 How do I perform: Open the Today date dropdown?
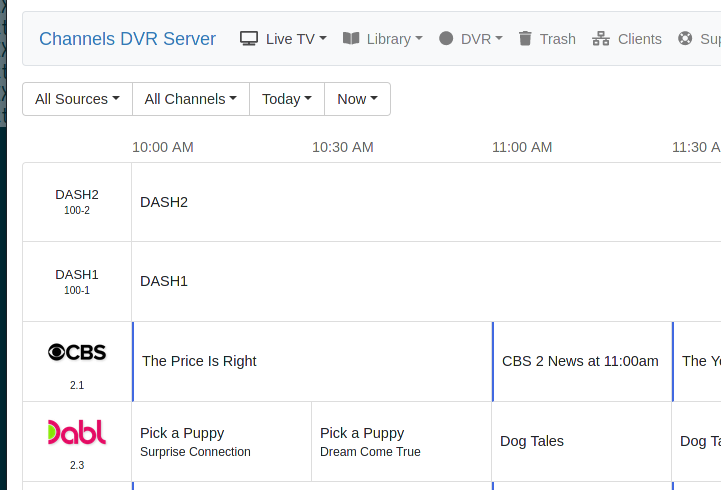286,99
